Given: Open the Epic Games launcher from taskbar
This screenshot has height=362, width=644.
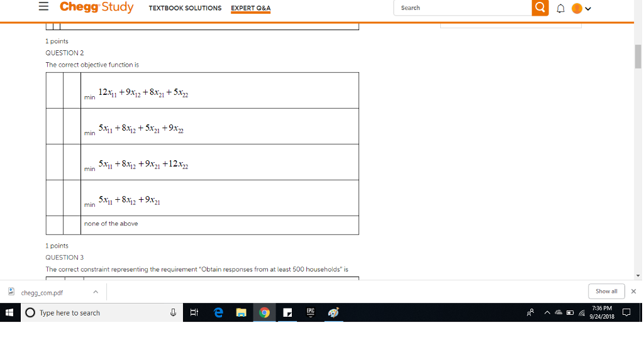Looking at the screenshot, I should (x=310, y=312).
